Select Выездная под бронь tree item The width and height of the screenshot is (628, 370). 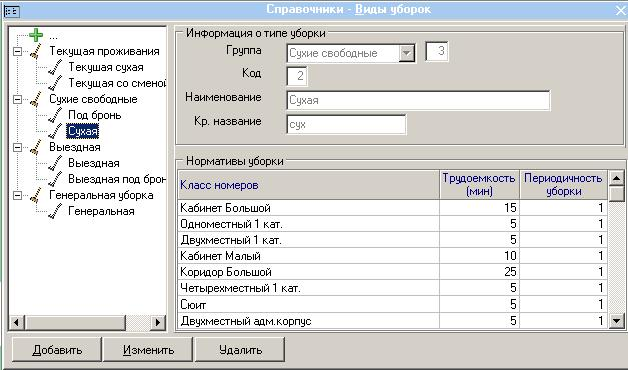[117, 179]
